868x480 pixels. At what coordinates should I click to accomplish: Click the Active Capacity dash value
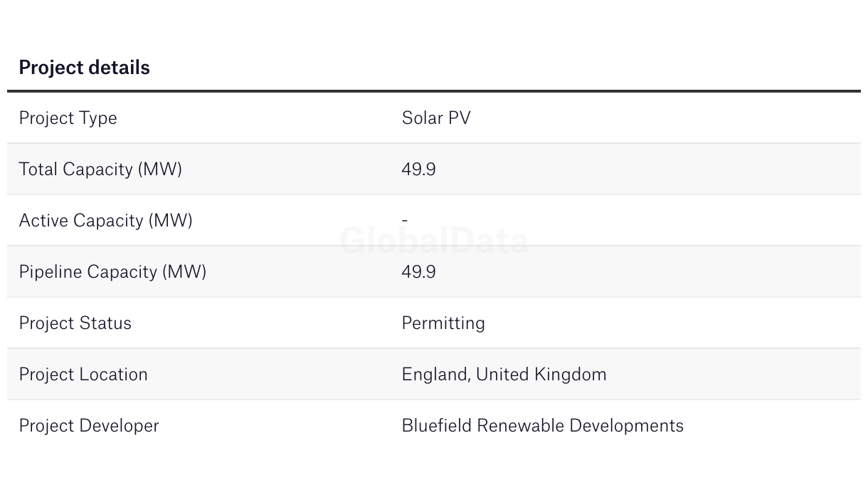405,221
